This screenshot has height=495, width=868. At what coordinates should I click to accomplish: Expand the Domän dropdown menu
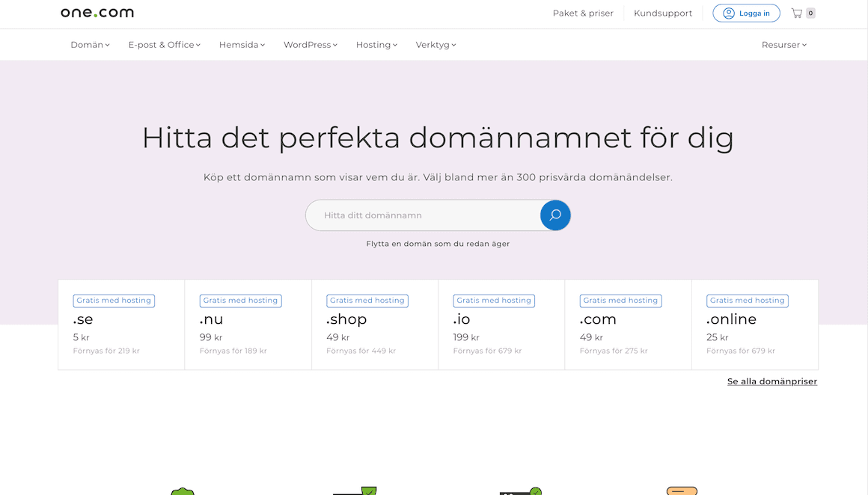[x=90, y=45]
